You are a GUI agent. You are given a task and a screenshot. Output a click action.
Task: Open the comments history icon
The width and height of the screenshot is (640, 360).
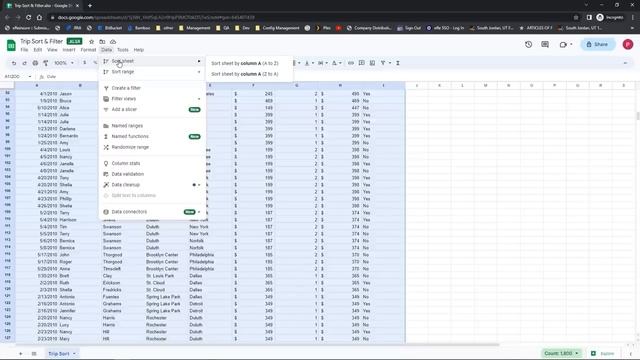(x=545, y=44)
